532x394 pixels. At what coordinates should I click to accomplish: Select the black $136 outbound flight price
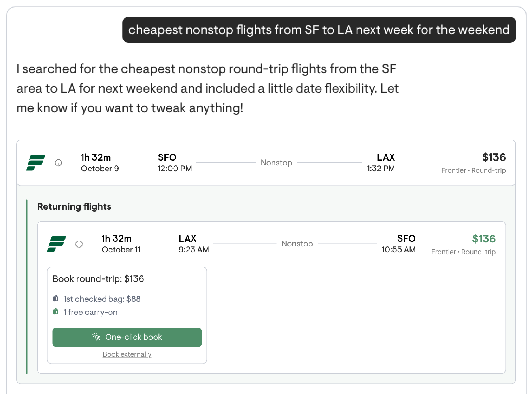494,157
